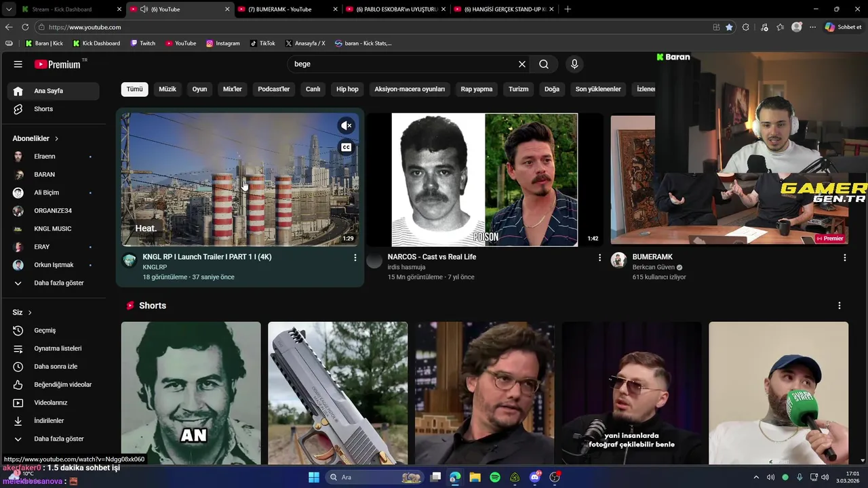Open the KNGL RP Launch Trailer title
Screen dimensions: 868x488
click(207, 257)
